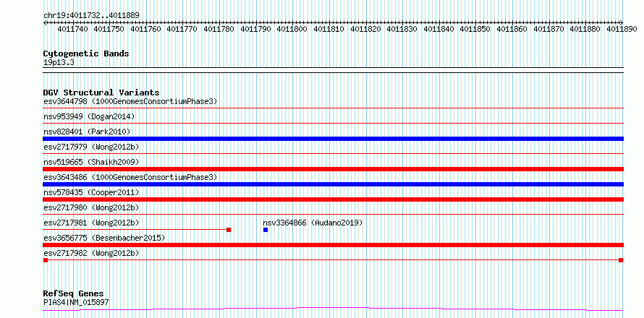
Task: Click the red bar for esv3656775
Action: click(x=333, y=245)
